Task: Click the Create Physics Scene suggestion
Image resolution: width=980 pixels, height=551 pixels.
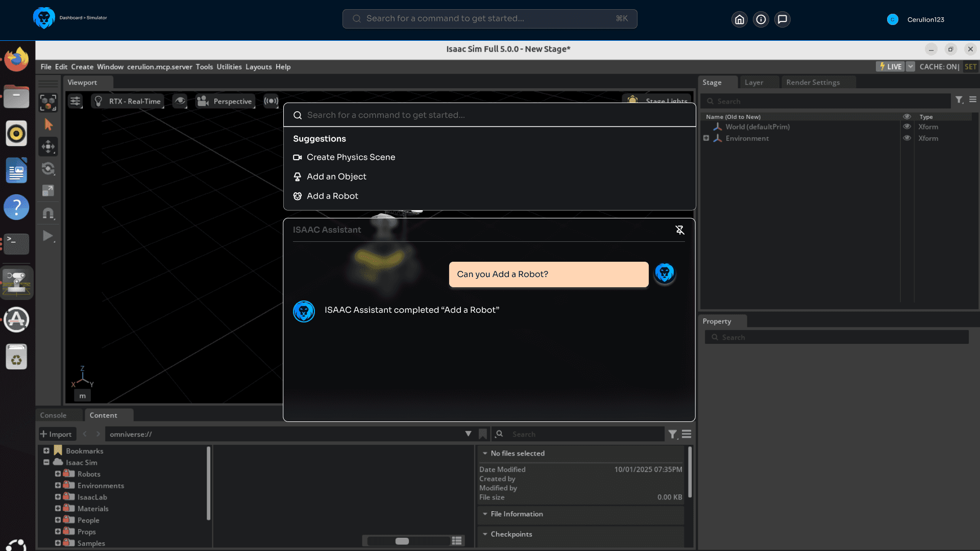Action: click(351, 157)
